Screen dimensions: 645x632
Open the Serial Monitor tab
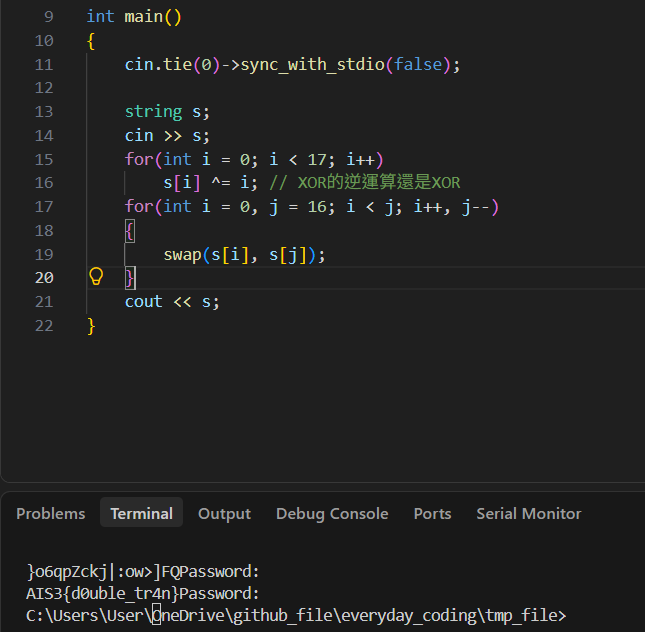point(529,514)
